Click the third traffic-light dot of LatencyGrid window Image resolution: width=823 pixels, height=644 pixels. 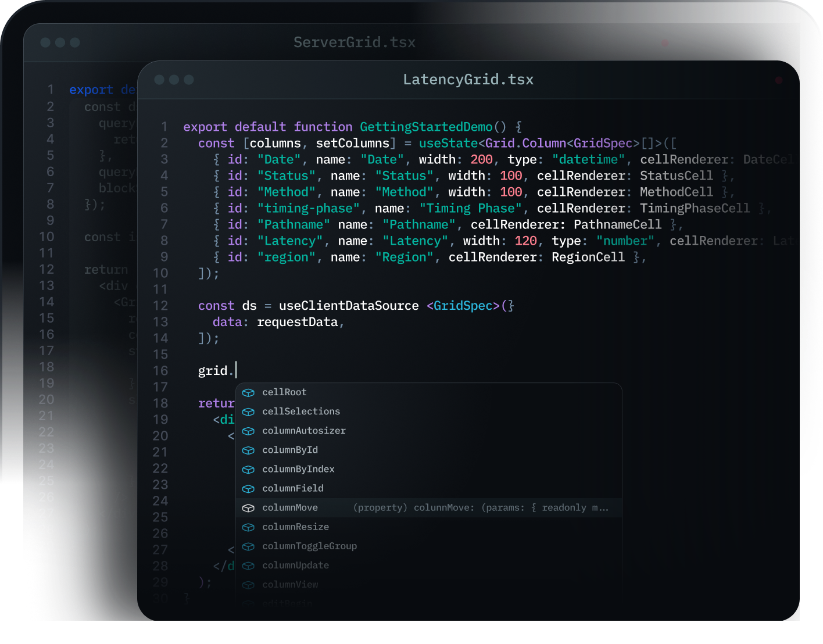(x=189, y=80)
